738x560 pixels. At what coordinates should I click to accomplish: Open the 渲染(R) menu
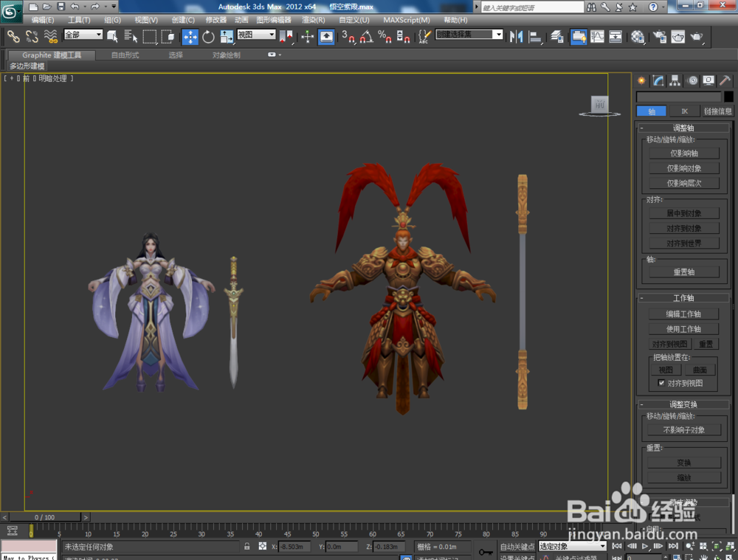coord(314,20)
